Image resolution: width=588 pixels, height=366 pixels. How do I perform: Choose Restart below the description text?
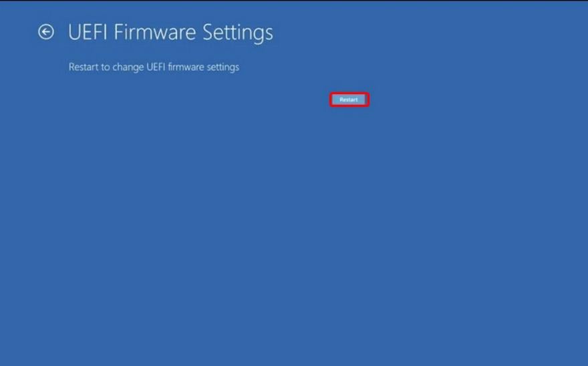[x=349, y=100]
